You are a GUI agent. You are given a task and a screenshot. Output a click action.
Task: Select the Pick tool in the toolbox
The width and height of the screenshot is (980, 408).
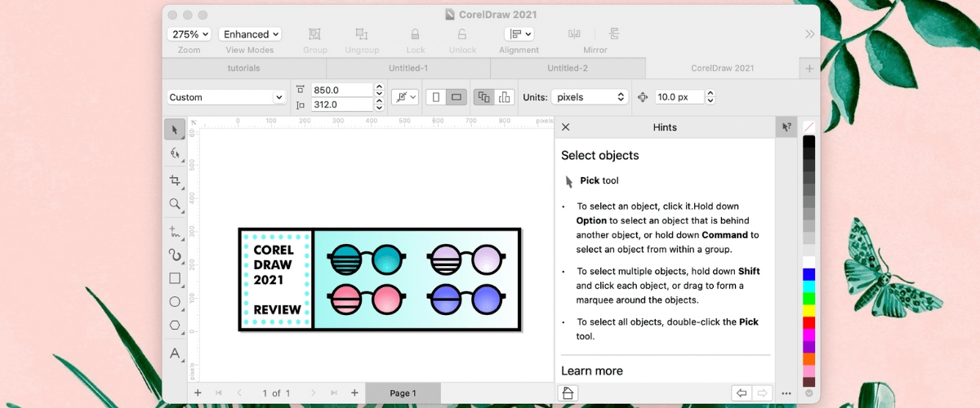click(175, 129)
